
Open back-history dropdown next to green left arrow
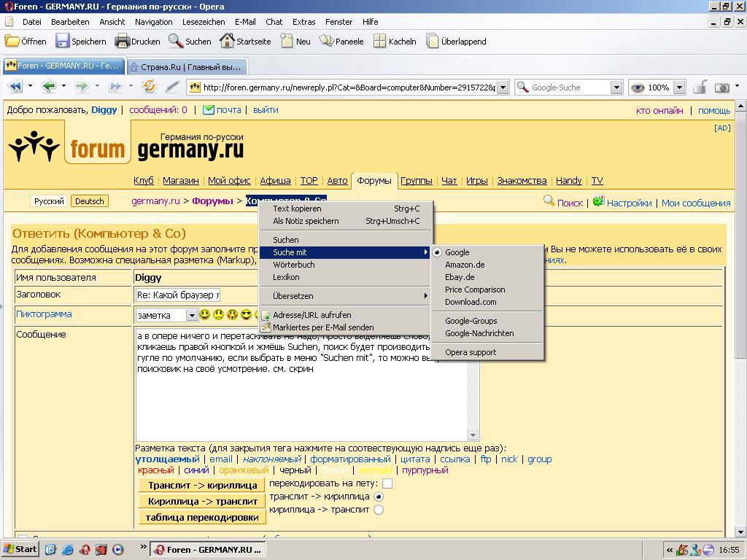[63, 86]
